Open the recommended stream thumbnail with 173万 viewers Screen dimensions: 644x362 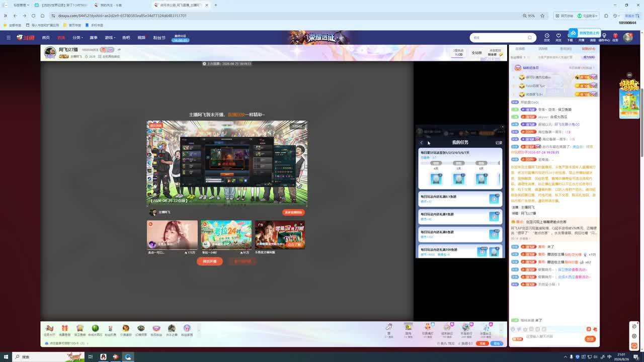[172, 235]
